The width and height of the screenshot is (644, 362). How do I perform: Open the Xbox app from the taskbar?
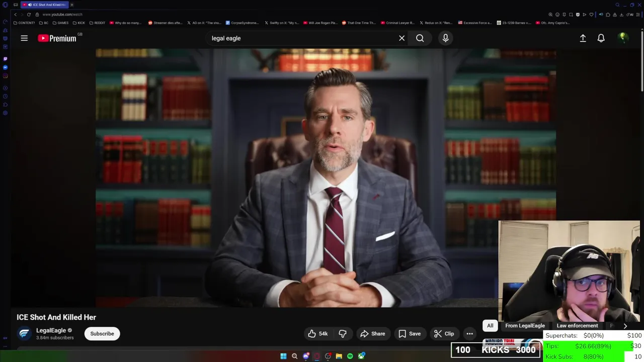coord(361,356)
